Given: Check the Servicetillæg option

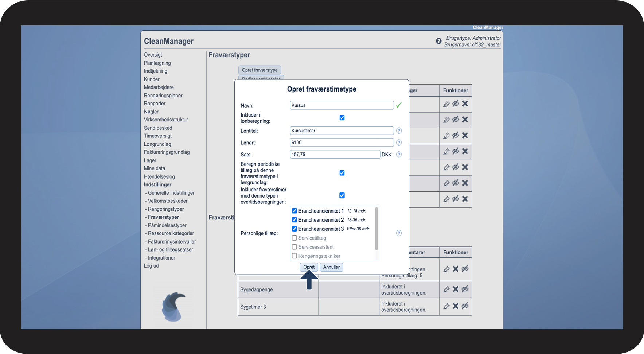Looking at the screenshot, I should click(294, 238).
